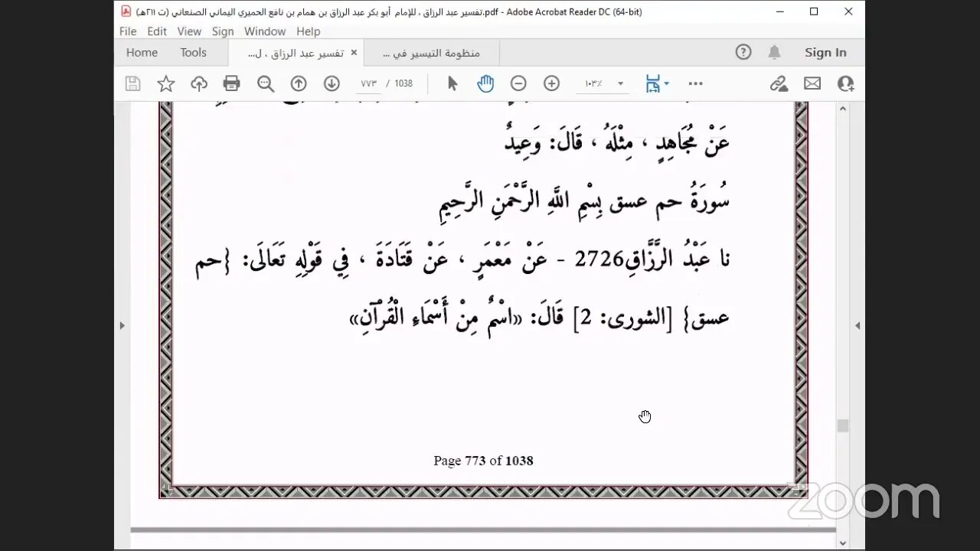Viewport: 980px width, 551px height.
Task: Show more tools with the ellipsis icon
Action: (x=695, y=83)
